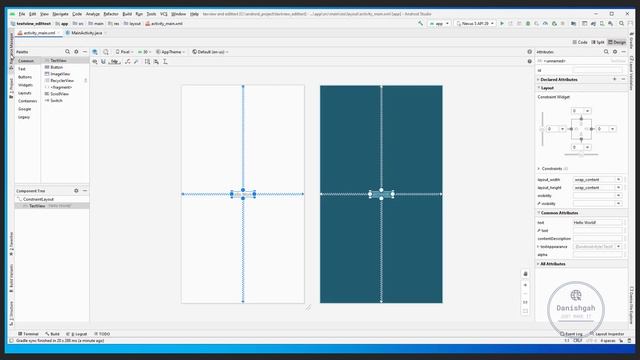Open Guidelines helper icon
The width and height of the screenshot is (640, 360).
(x=165, y=62)
